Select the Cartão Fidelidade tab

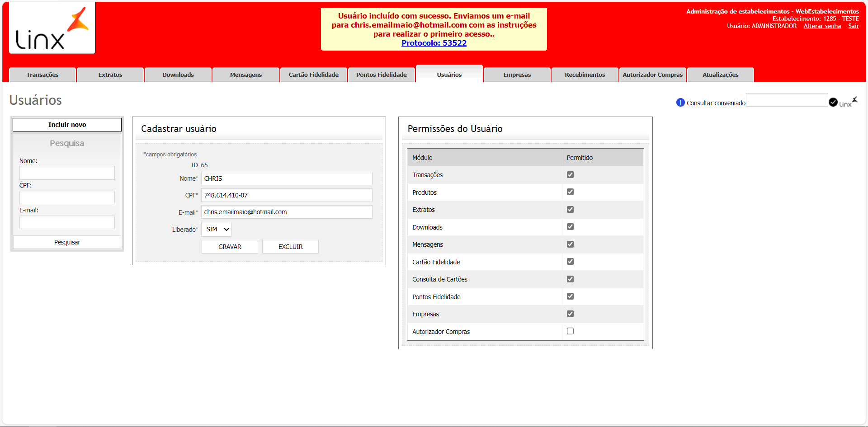click(x=314, y=75)
